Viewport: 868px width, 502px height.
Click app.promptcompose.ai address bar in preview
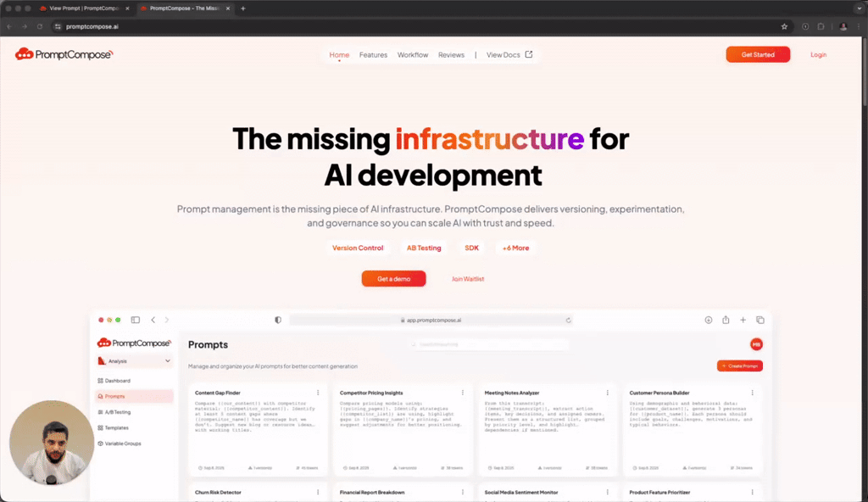(431, 321)
